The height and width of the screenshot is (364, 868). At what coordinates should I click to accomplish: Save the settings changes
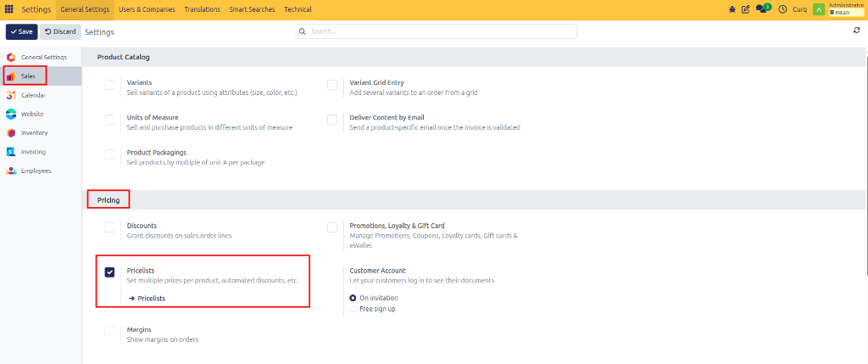(x=21, y=31)
